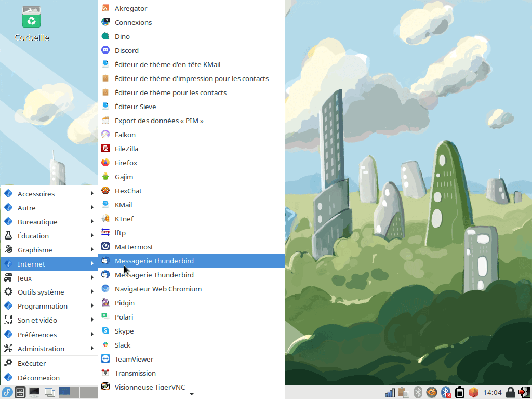The height and width of the screenshot is (399, 532).
Task: Check the battery status tray icon
Action: click(460, 393)
